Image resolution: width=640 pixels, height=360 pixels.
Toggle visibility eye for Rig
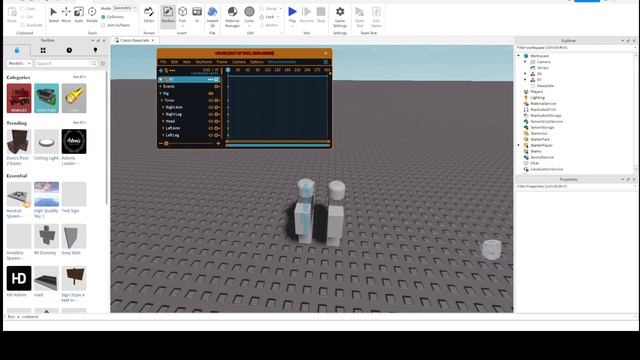[211, 93]
